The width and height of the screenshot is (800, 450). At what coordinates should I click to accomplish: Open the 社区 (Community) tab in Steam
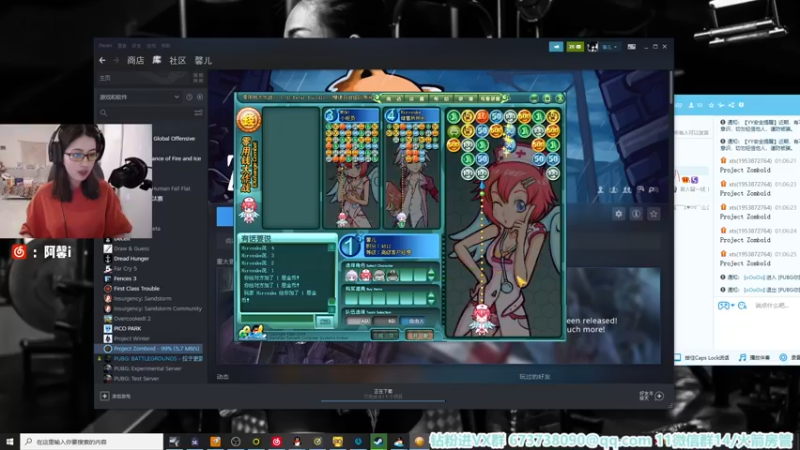point(178,60)
